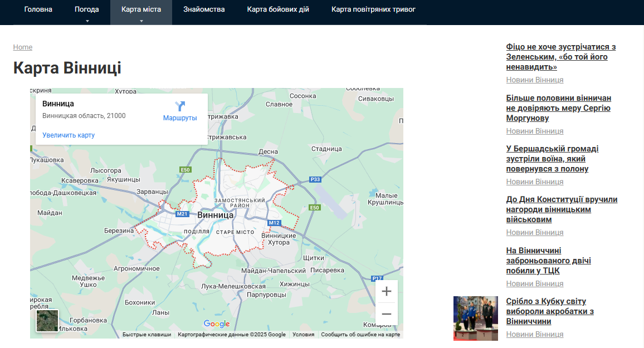This screenshot has width=644, height=348.
Task: Click the Винница city label on map
Action: pyautogui.click(x=215, y=215)
